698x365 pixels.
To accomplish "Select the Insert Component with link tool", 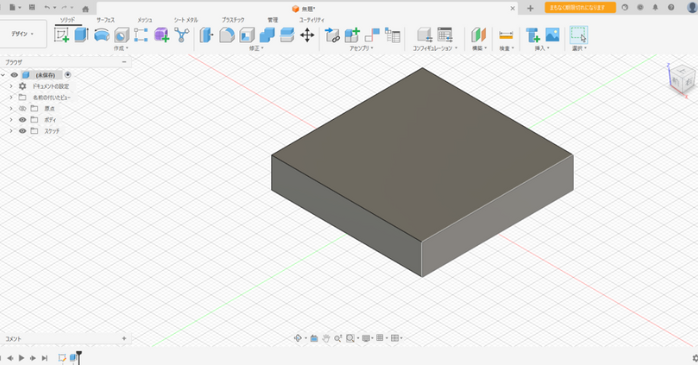I will [332, 35].
